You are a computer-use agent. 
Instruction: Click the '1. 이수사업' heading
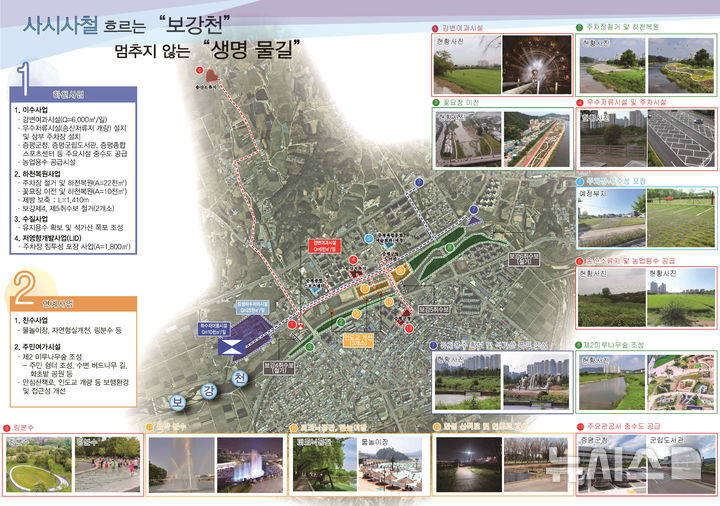[x=31, y=110]
